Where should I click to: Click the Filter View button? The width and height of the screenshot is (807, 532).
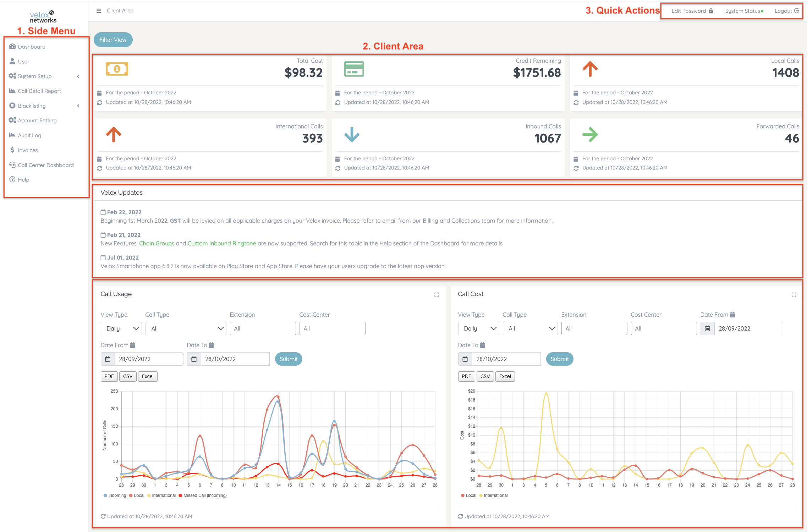[x=113, y=40]
